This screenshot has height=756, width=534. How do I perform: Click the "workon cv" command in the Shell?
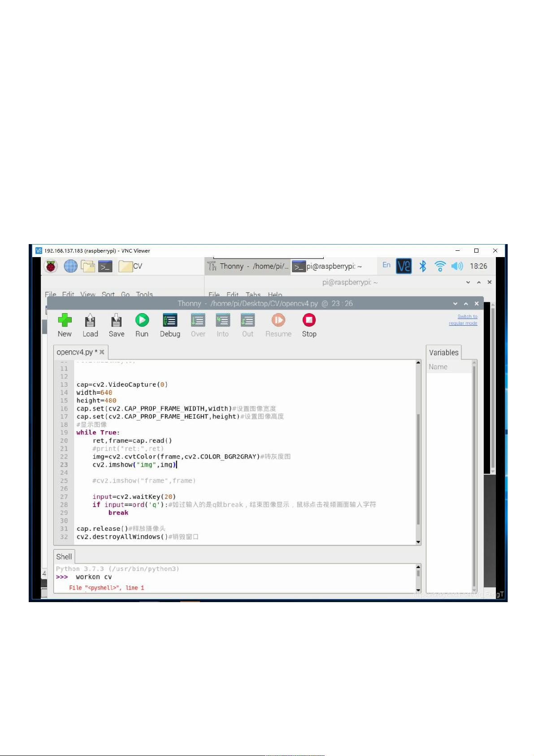click(94, 577)
